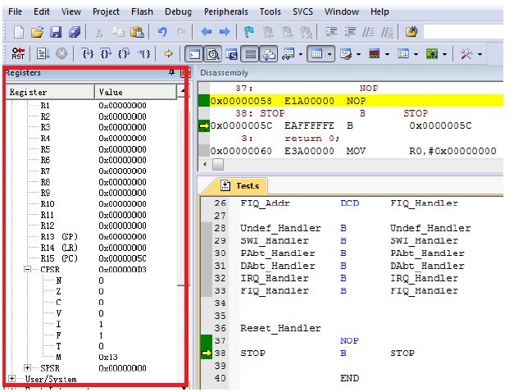
Task: Collapse the CPSR register tree node
Action: click(x=27, y=268)
